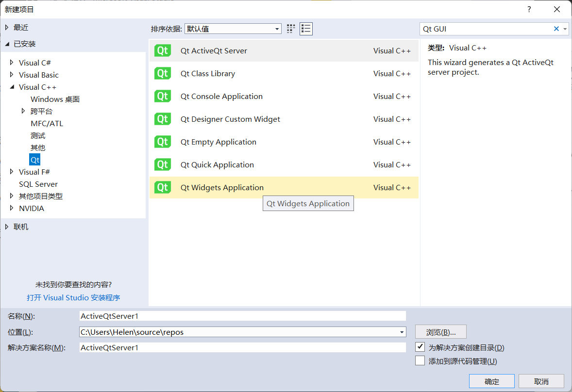Select the 其他 category
The image size is (572, 392).
(38, 147)
